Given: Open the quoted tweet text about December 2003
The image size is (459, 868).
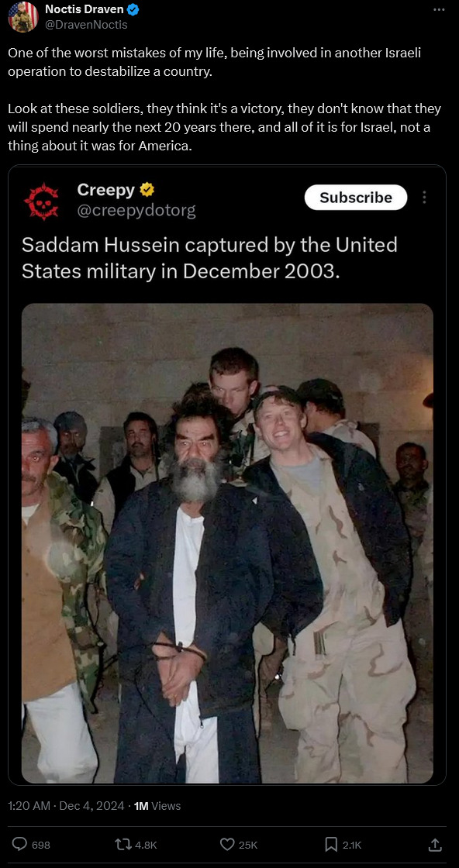Looking at the screenshot, I should (x=209, y=258).
